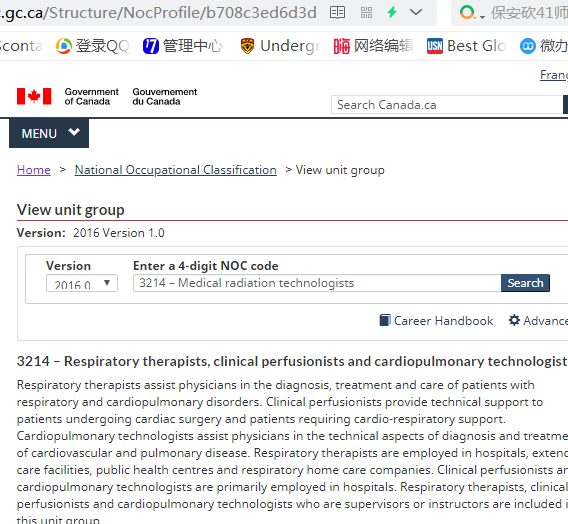Click the Search Canada.ca field
568x524 pixels.
coord(447,105)
